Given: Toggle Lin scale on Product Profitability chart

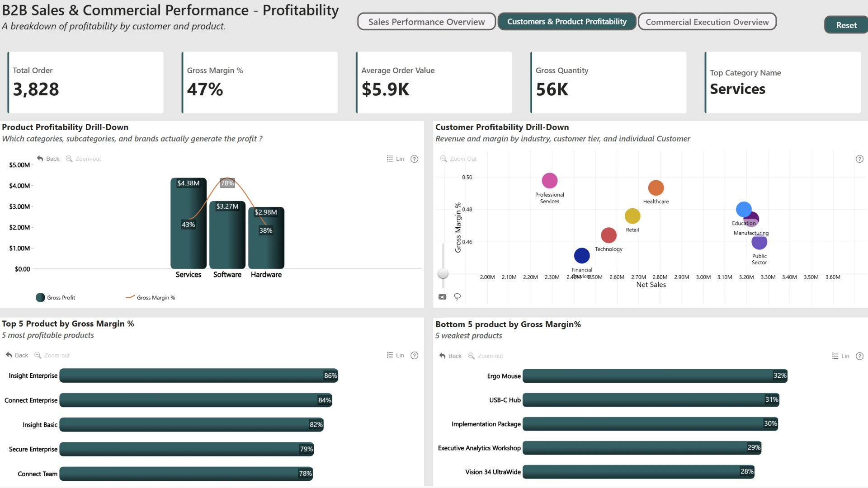Looking at the screenshot, I should click(x=395, y=159).
